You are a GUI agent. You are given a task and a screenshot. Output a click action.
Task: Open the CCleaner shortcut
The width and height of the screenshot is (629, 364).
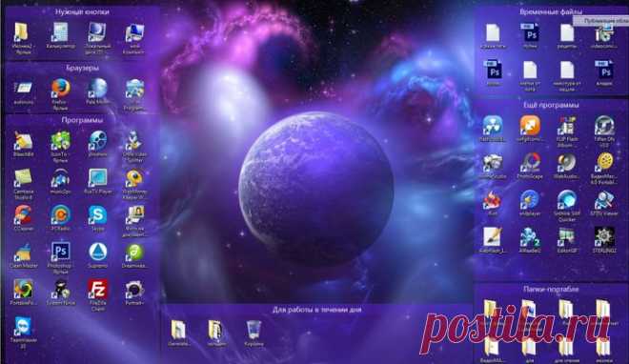click(23, 218)
